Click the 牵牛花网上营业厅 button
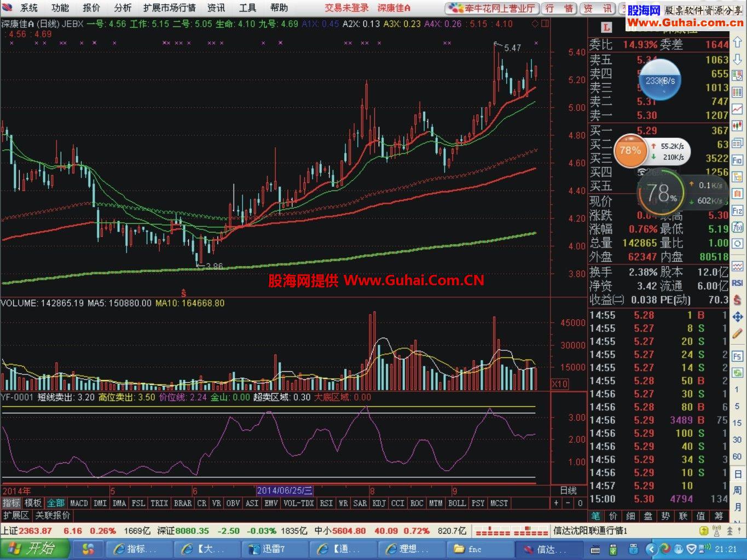 pyautogui.click(x=493, y=8)
